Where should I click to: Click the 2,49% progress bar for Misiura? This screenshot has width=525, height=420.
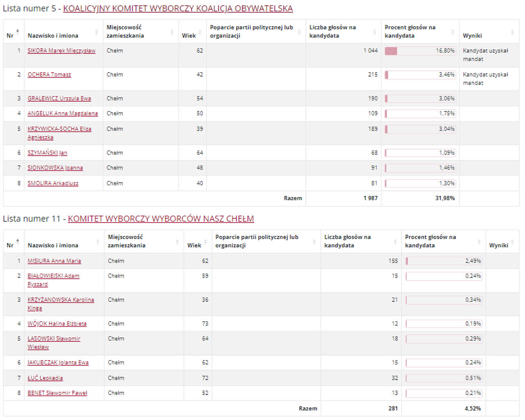[443, 261]
